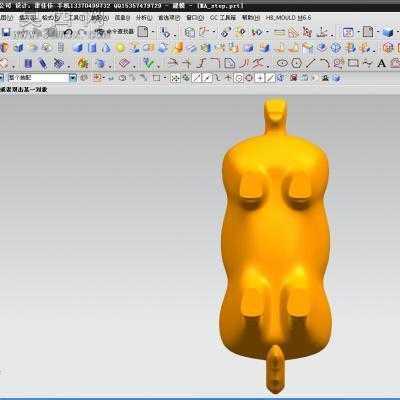Screen dimensions: 400x400
Task: Open the selection scope combo box arrow
Action: pyautogui.click(x=73, y=78)
